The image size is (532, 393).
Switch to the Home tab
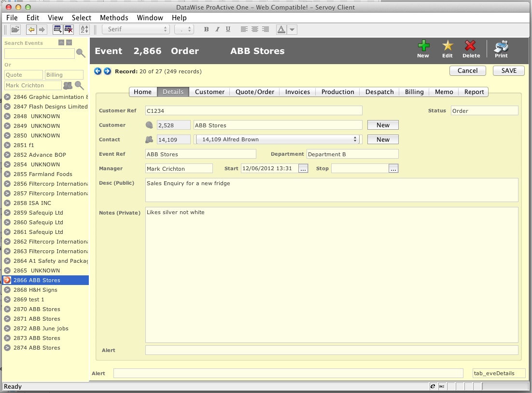tap(143, 92)
